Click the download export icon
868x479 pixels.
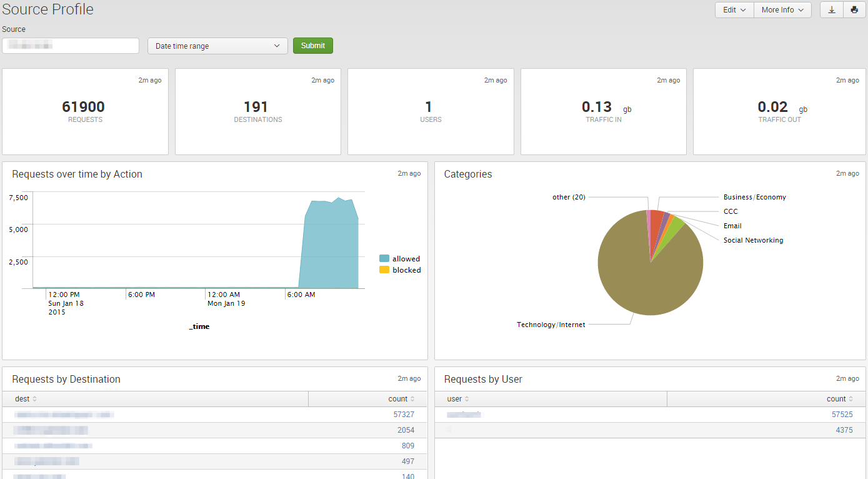coord(832,10)
